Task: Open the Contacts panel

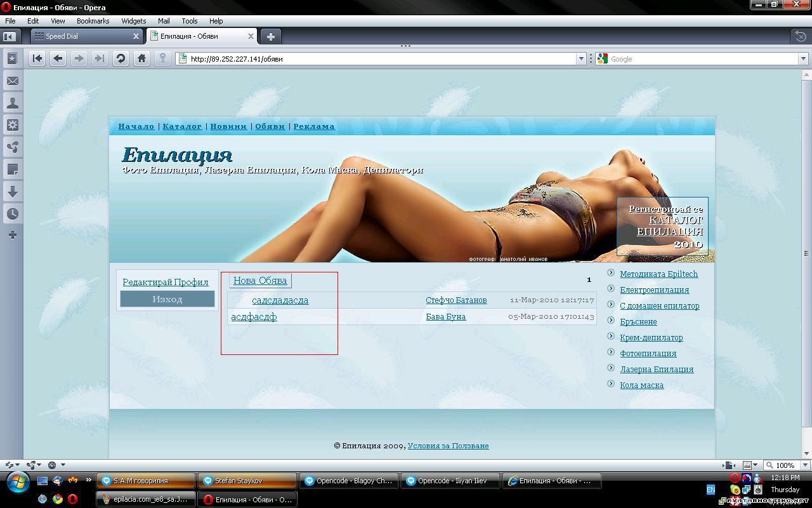Action: (x=13, y=103)
